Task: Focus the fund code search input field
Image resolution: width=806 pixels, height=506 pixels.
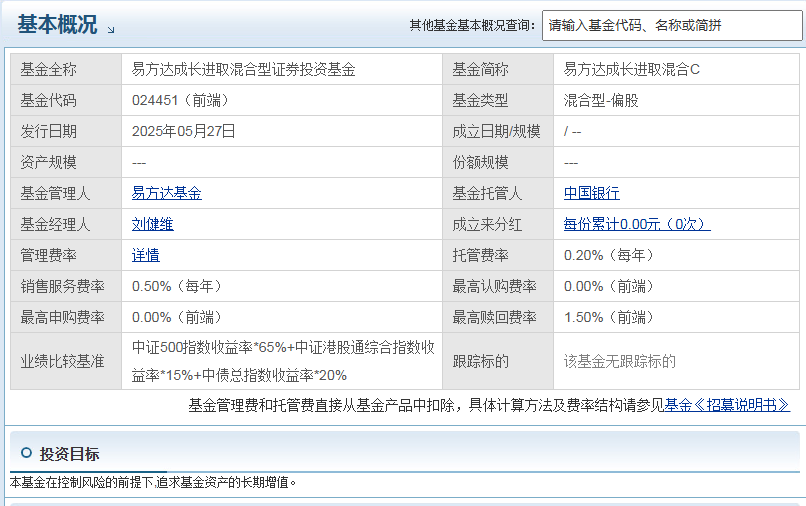Action: click(x=672, y=25)
